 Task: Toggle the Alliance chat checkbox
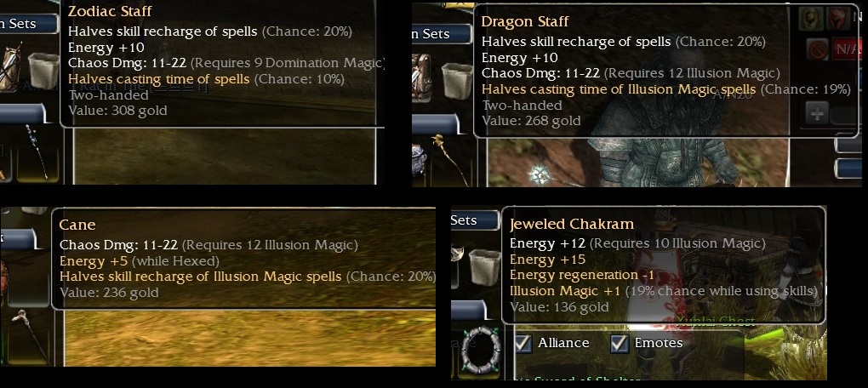point(523,344)
